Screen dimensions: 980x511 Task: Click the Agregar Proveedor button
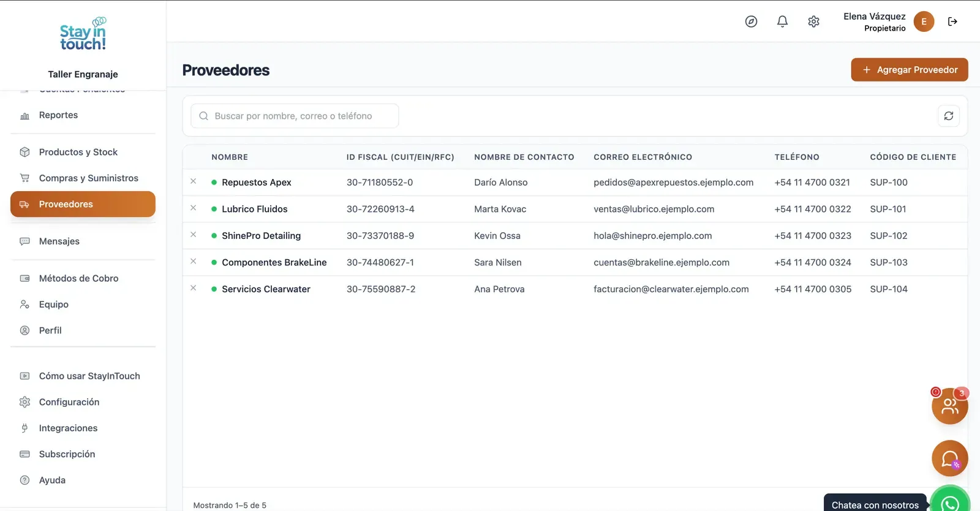pyautogui.click(x=909, y=70)
